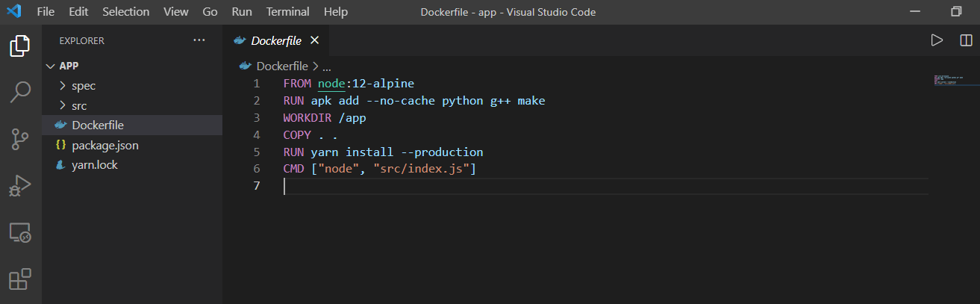Open the Explorer view in activity bar

(x=20, y=46)
